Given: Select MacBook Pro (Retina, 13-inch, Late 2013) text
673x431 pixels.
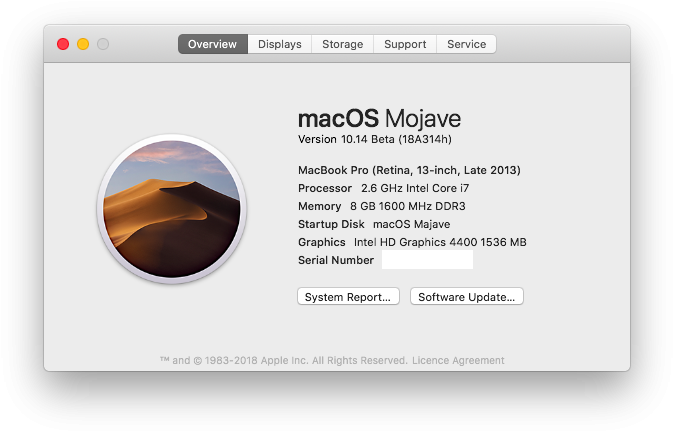Looking at the screenshot, I should (x=409, y=170).
